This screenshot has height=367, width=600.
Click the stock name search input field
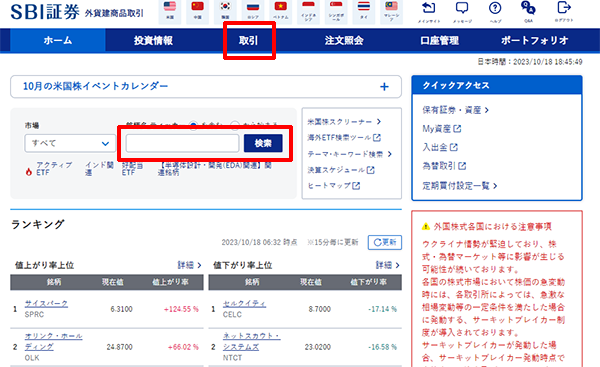click(x=183, y=144)
